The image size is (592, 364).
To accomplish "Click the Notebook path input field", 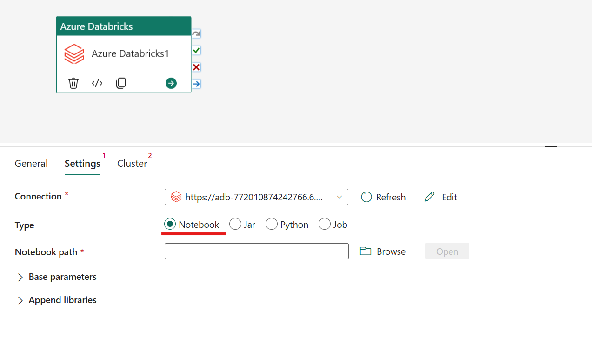I will 256,251.
